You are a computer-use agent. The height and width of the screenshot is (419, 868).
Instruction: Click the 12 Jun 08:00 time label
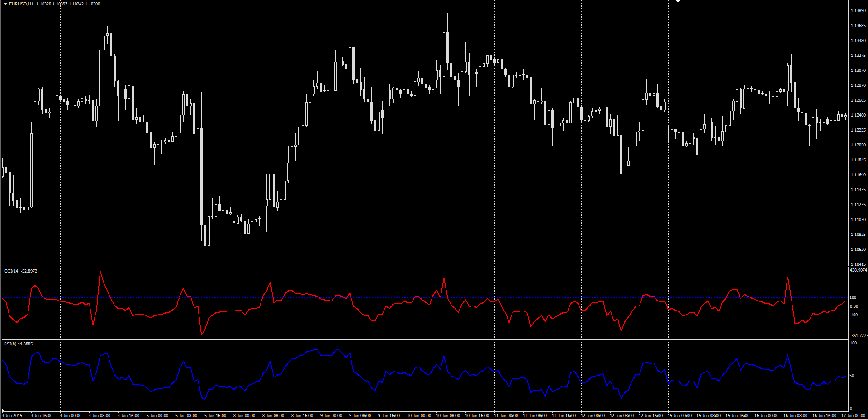tap(621, 416)
